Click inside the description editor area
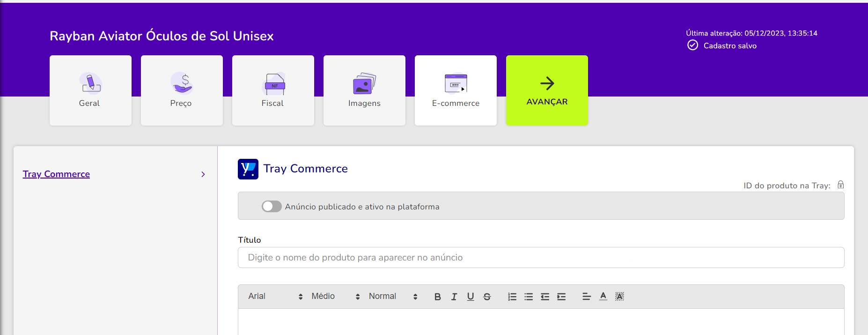The image size is (868, 335). pyautogui.click(x=541, y=322)
